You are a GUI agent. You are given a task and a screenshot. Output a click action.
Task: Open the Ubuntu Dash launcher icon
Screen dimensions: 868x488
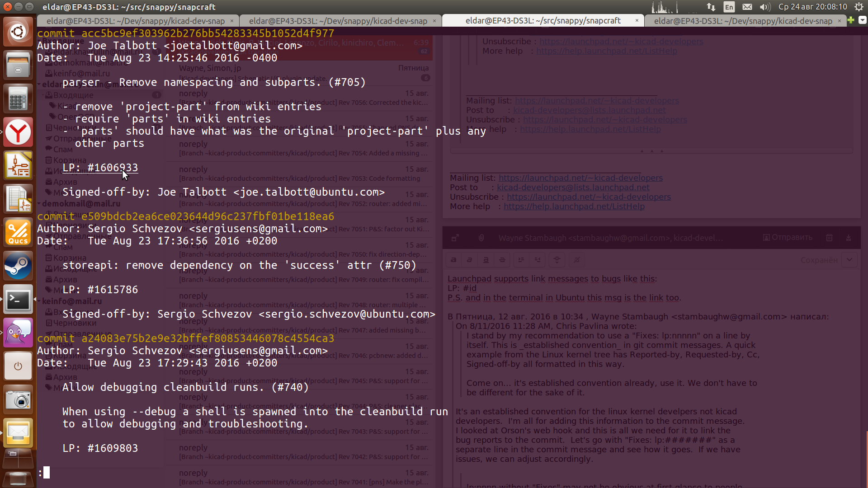[18, 32]
